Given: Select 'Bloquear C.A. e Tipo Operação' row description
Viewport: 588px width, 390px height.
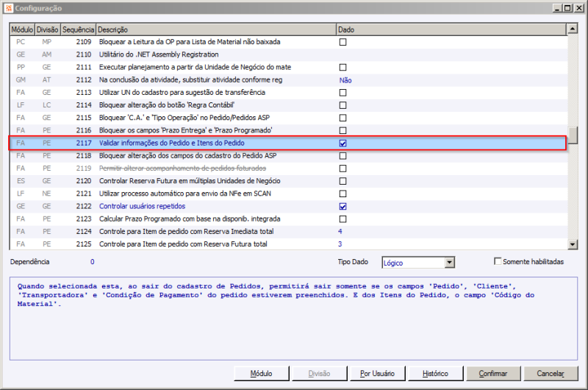Looking at the screenshot, I should pos(184,118).
